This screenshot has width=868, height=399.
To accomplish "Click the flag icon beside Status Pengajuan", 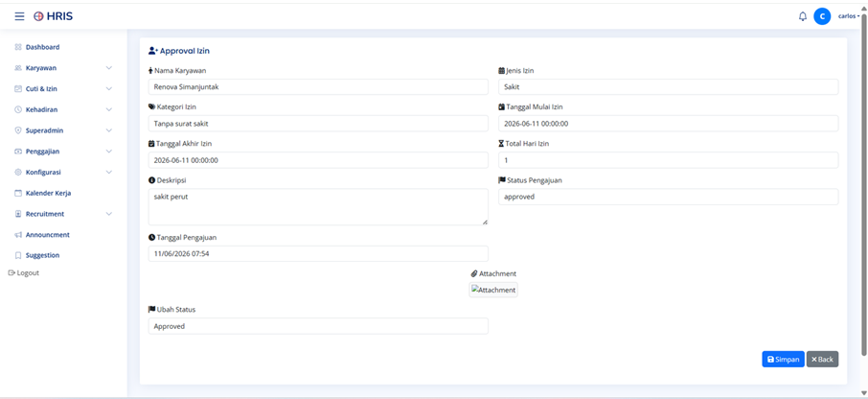I will (502, 180).
